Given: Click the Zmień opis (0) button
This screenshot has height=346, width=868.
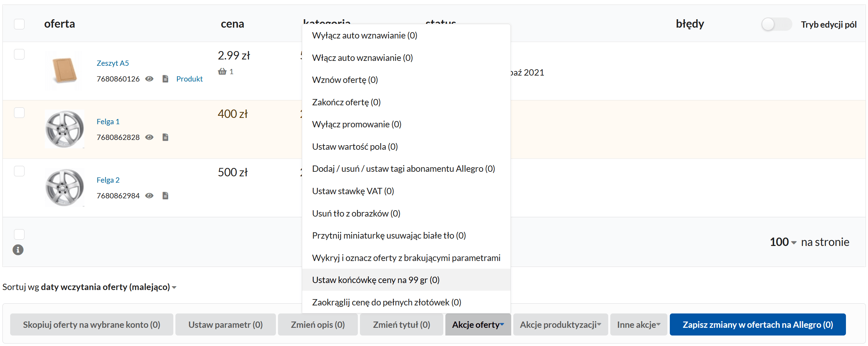Looking at the screenshot, I should point(318,325).
